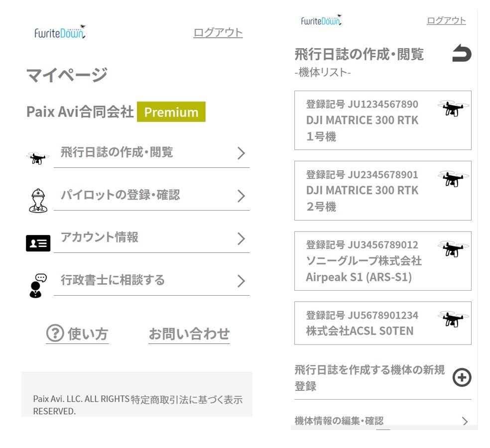The image size is (490, 448).
Task: Click the consultant speech-bubble icon
Action: 38,286
